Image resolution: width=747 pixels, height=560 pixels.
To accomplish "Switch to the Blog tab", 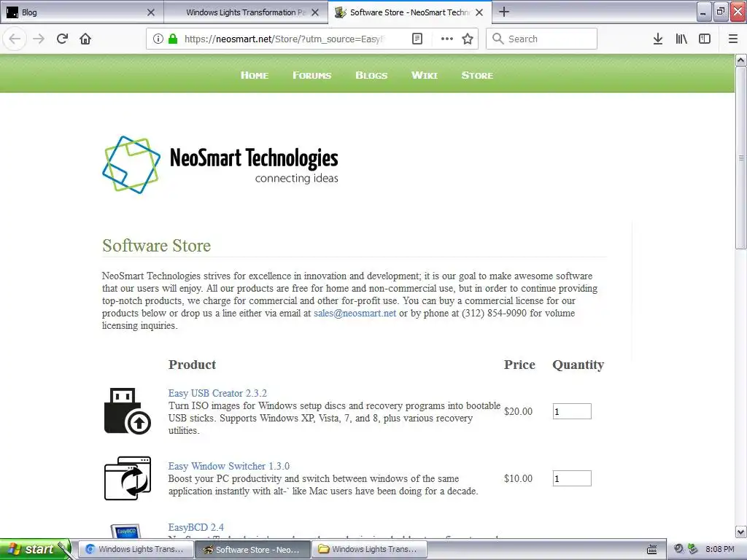I will click(x=82, y=12).
